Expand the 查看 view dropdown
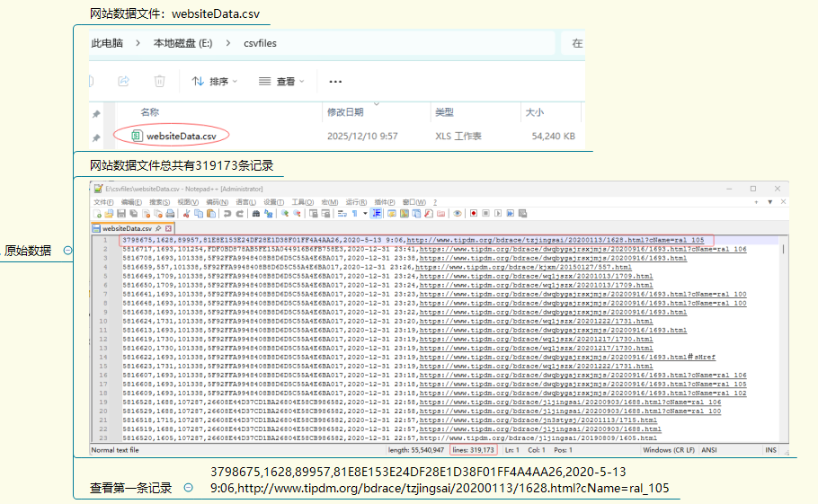Viewport: 818px width, 504px height. point(280,81)
